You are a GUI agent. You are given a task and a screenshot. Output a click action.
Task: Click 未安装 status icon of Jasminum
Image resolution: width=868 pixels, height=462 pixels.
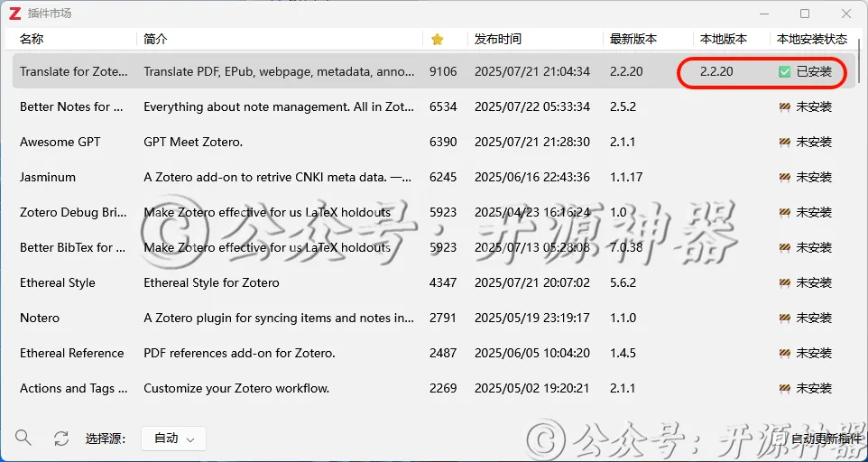[784, 177]
